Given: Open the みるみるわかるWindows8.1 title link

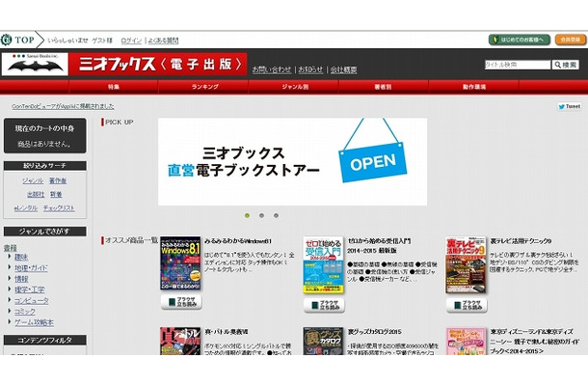Looking at the screenshot, I should click(x=238, y=241).
